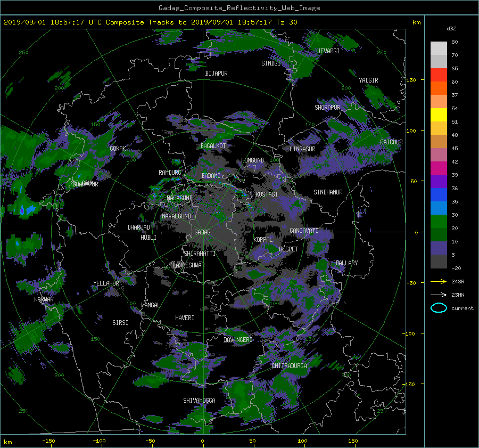The width and height of the screenshot is (479, 448).
Task: Click the HUBLI city label
Action: [148, 237]
